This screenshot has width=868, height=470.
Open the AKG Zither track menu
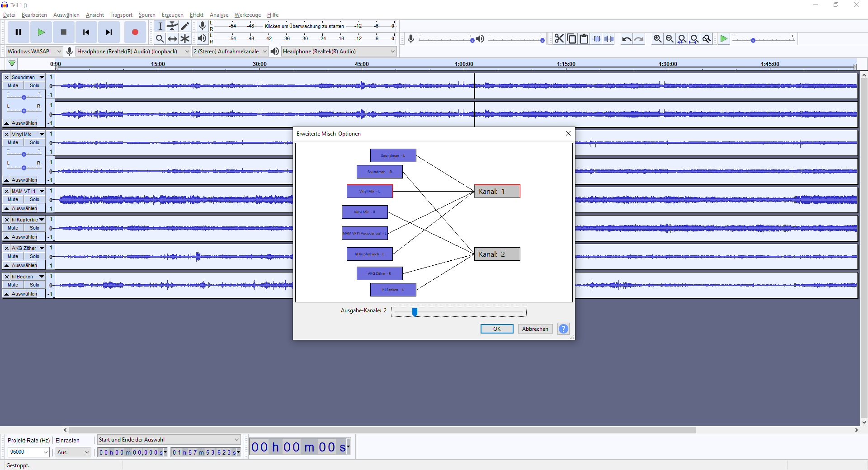click(x=42, y=248)
